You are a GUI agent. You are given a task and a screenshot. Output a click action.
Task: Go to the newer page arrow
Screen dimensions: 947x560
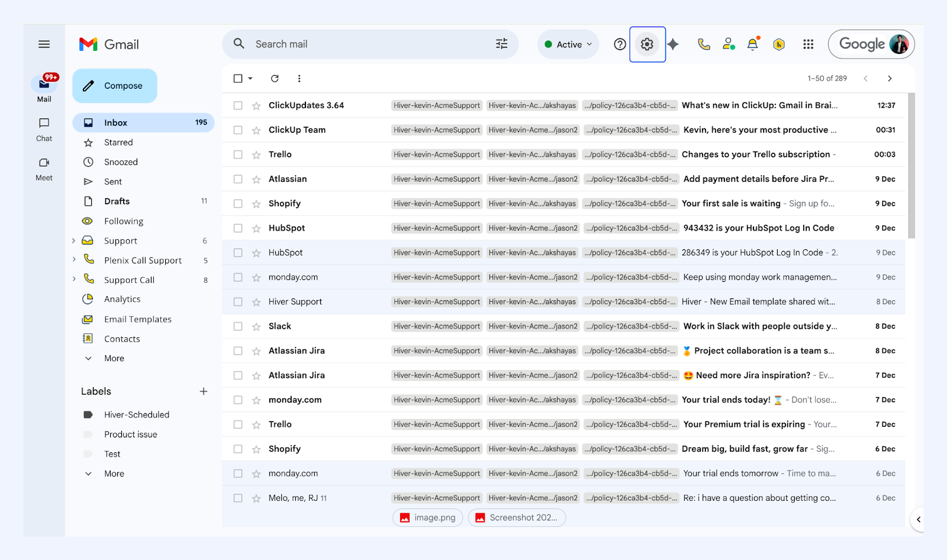(865, 78)
